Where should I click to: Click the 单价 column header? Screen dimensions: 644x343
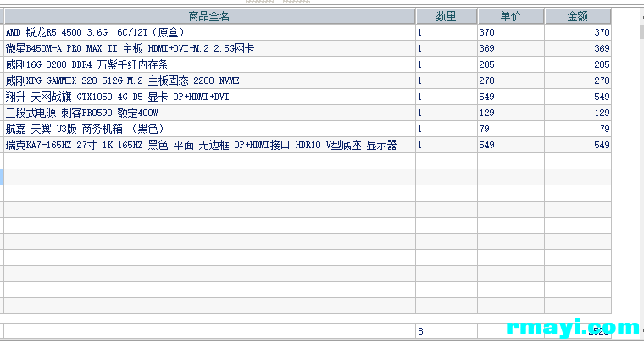pyautogui.click(x=511, y=16)
